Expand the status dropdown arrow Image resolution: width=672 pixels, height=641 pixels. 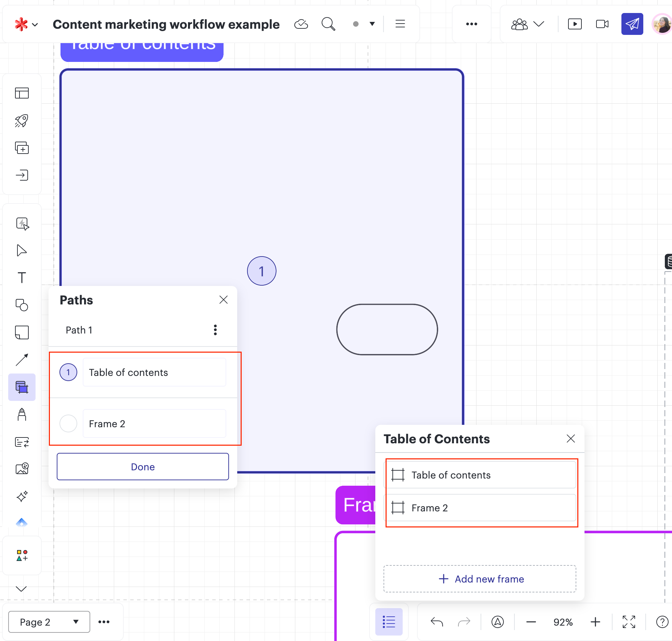372,24
